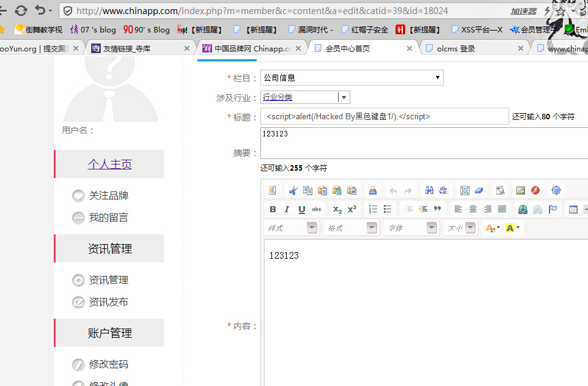Click the Source/Templates document icon in editor
Screen dimensions: 588x386
click(x=272, y=190)
